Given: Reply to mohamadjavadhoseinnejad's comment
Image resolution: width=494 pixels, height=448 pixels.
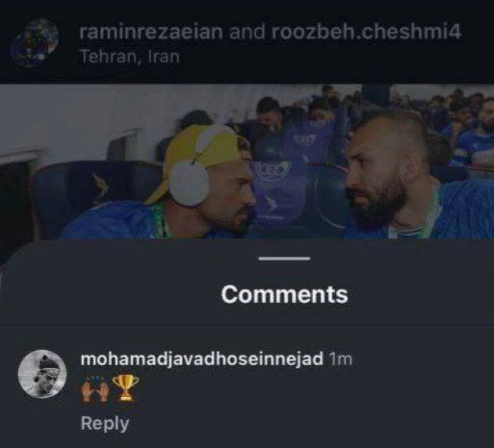Looking at the screenshot, I should point(105,424).
